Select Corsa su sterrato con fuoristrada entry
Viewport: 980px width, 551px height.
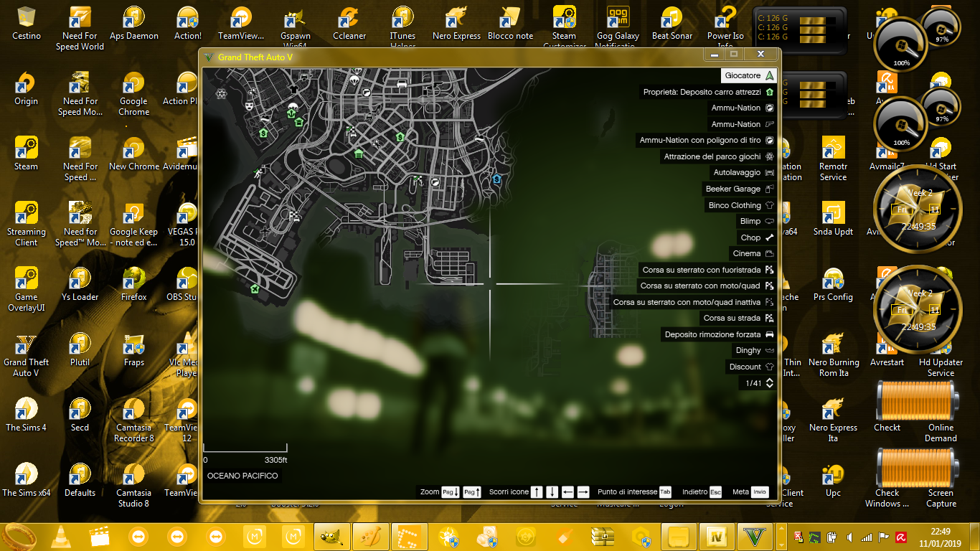click(707, 270)
